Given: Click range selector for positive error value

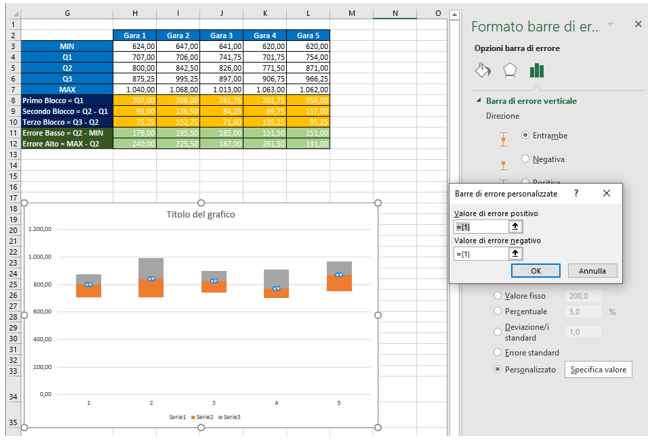Looking at the screenshot, I should 515,227.
